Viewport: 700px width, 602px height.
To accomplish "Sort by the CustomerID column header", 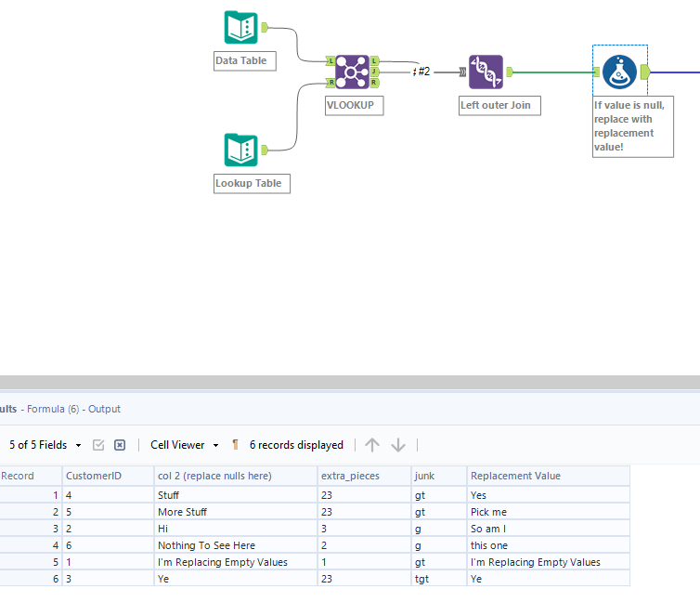I will click(108, 476).
